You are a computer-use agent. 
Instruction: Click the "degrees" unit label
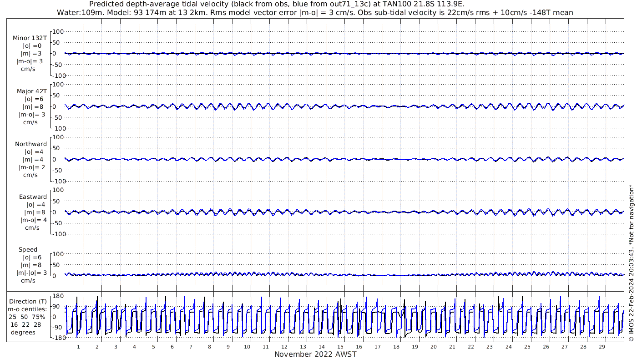[x=23, y=332]
